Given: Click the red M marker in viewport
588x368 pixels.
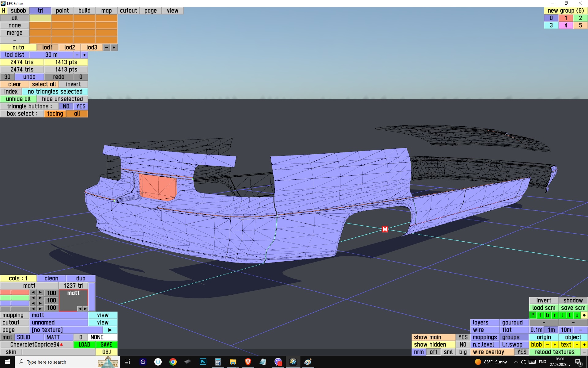Looking at the screenshot, I should [385, 229].
